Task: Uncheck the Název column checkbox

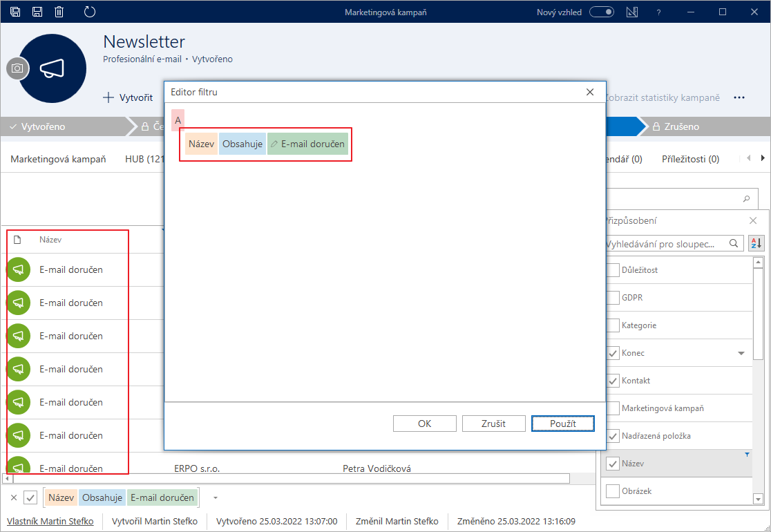Action: [613, 463]
